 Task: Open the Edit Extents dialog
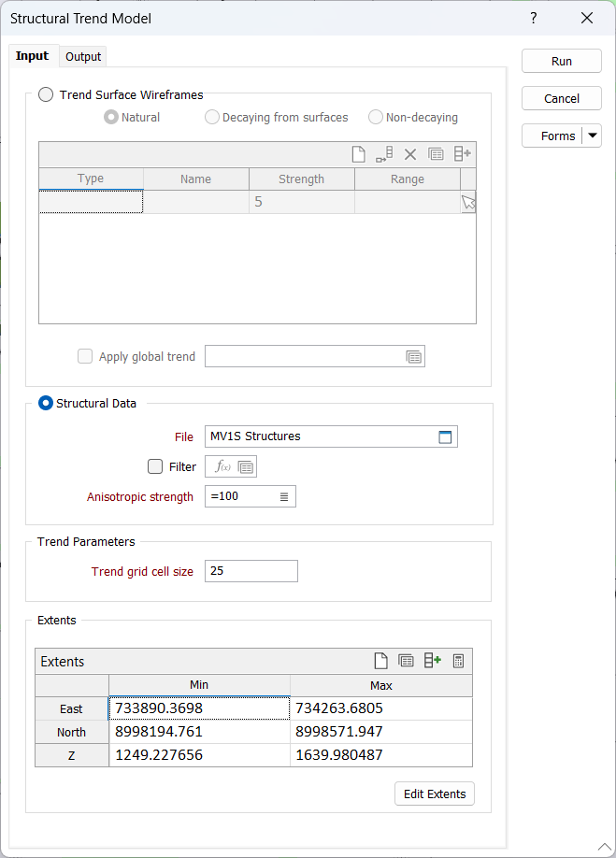[434, 794]
